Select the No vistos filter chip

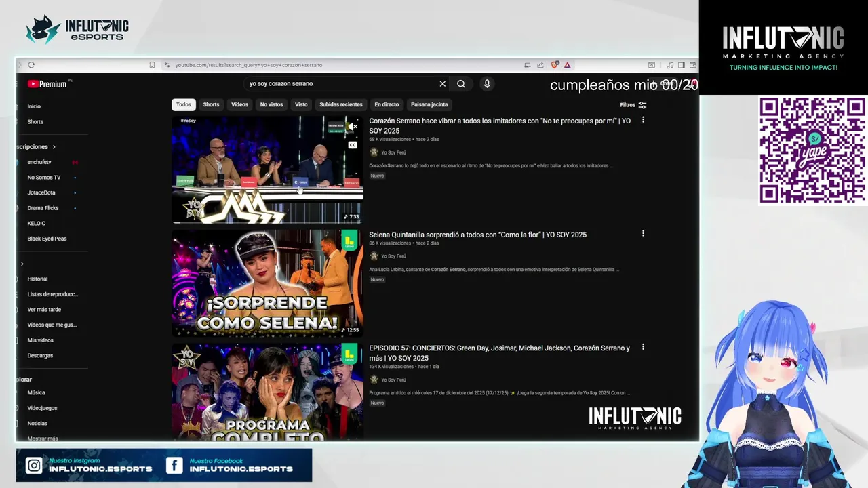pos(271,104)
